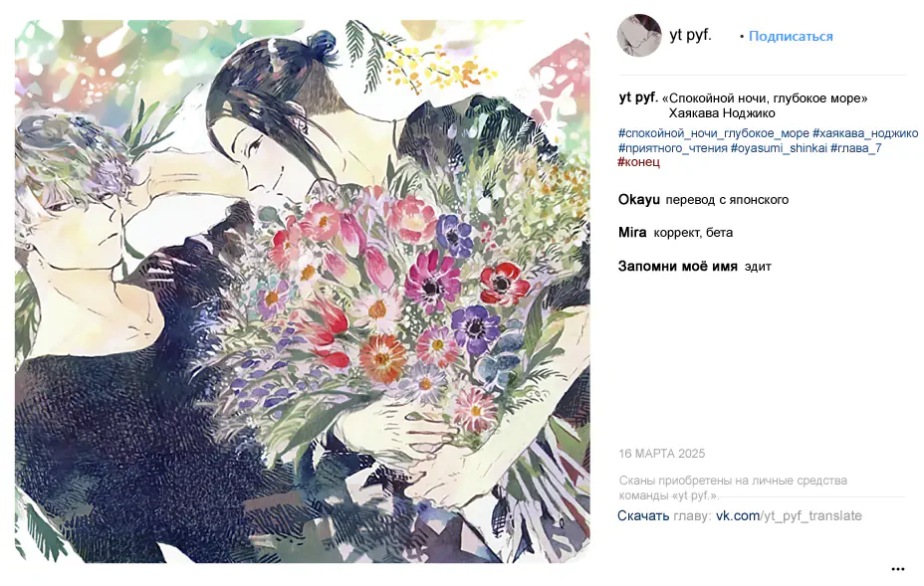Open hashtag #хаякава_ноджико

tap(865, 133)
